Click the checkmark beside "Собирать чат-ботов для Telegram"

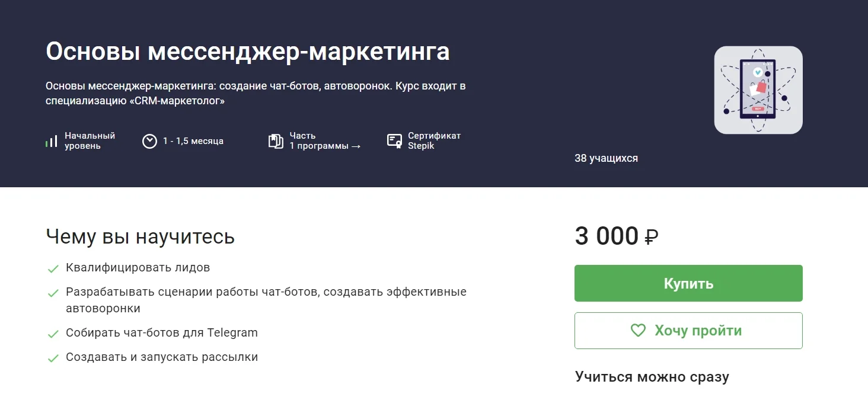tap(53, 334)
